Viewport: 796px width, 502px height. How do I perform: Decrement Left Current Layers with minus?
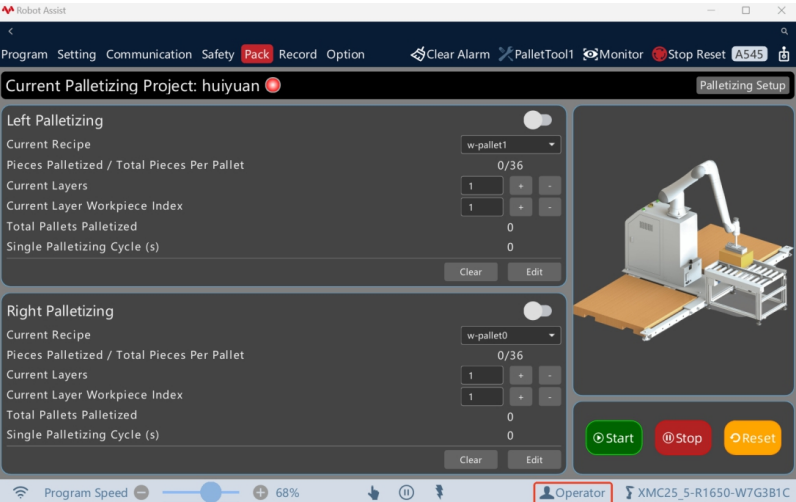[549, 186]
